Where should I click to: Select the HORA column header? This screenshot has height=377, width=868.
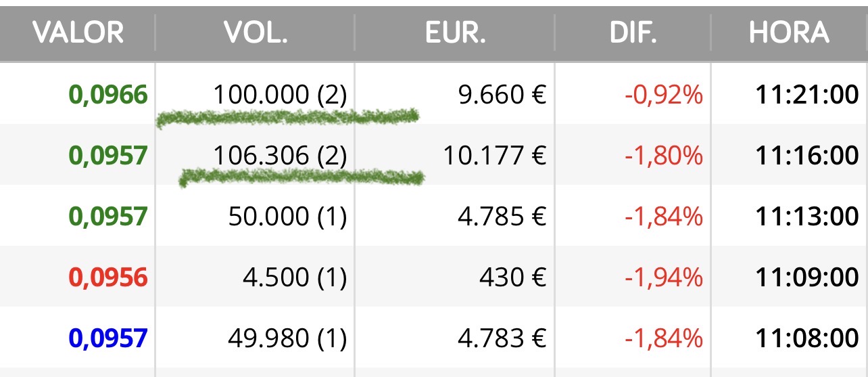pos(789,32)
